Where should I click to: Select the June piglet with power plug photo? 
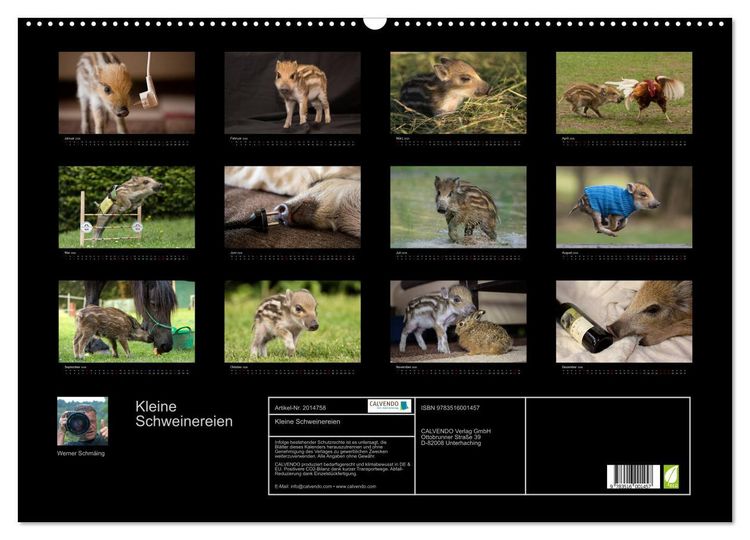tap(292, 207)
